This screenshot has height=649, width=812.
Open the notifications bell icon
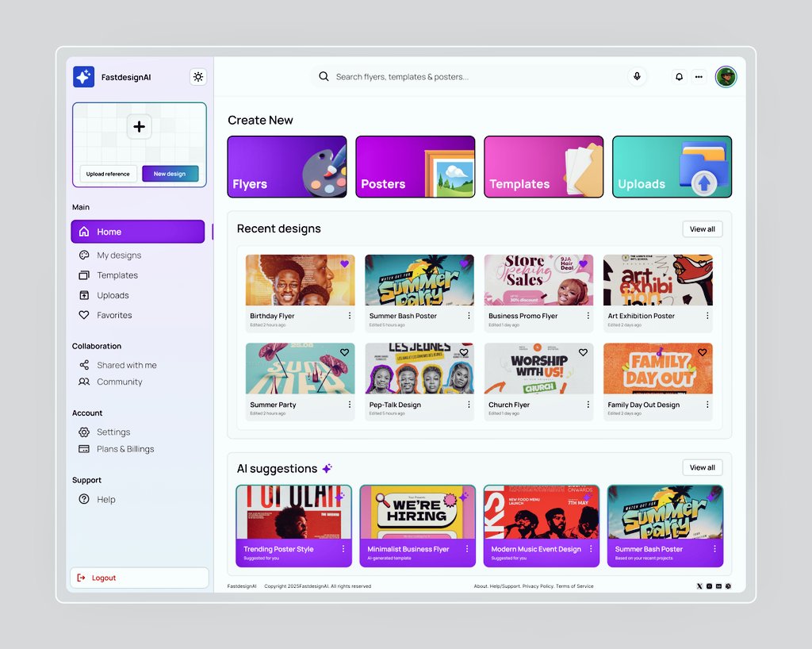point(679,77)
